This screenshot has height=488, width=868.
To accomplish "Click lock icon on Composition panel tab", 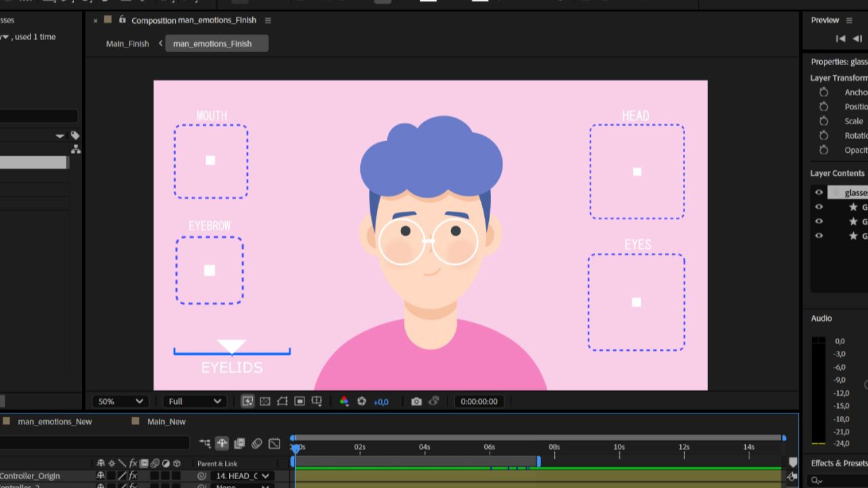I will tap(122, 20).
